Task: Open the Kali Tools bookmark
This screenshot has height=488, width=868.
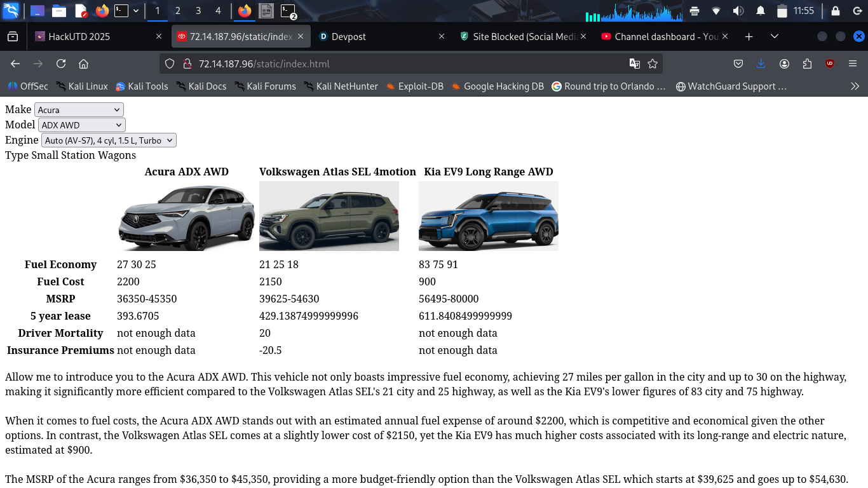Action: 142,86
